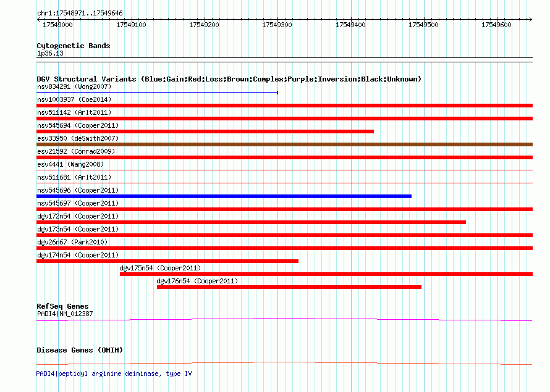
Task: Select the dgv173n54 red loss bar
Action: (284, 235)
